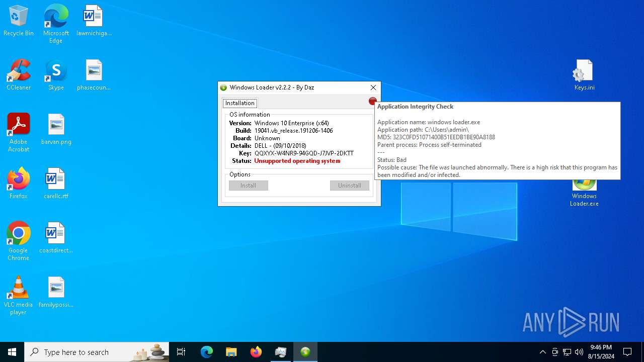Click the taskbar search box
The width and height of the screenshot is (644, 362).
pos(97,352)
